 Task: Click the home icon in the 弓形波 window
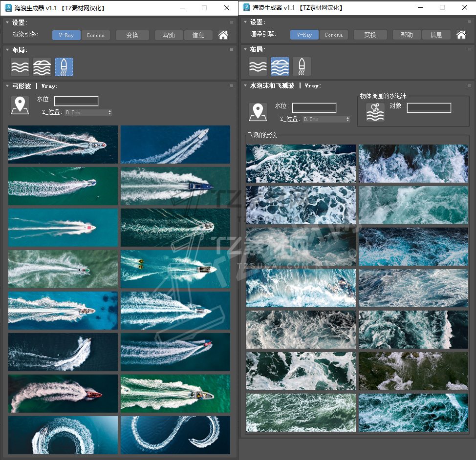point(223,35)
